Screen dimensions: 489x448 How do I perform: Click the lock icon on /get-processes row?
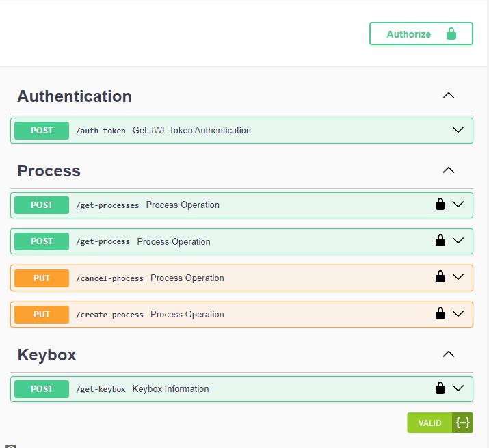pyautogui.click(x=440, y=204)
